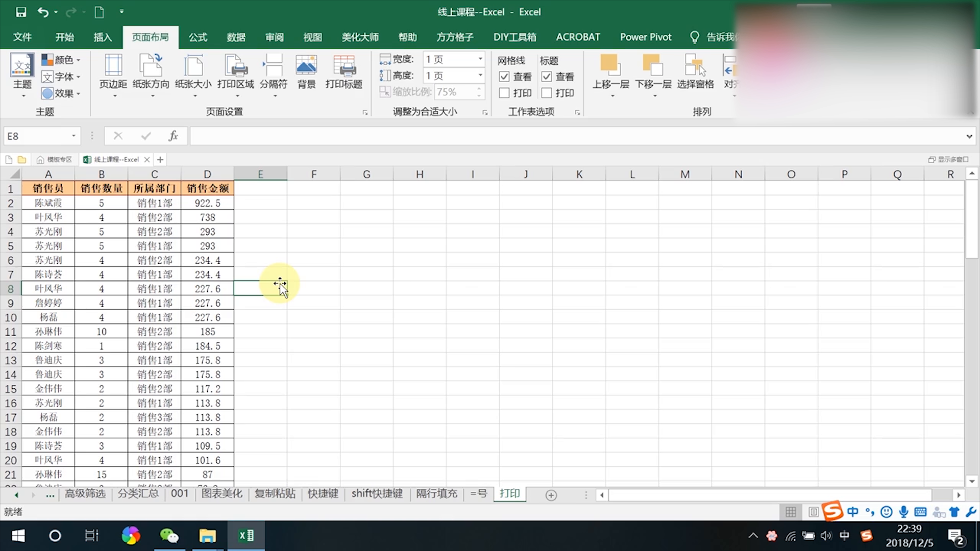Screen dimensions: 980x551
Task: Enable headings Print (打印) checkbox
Action: click(547, 93)
